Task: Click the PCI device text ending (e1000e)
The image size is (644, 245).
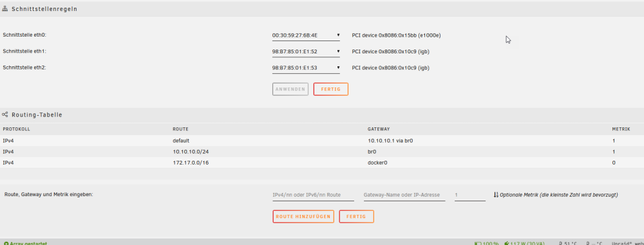Action: (396, 36)
